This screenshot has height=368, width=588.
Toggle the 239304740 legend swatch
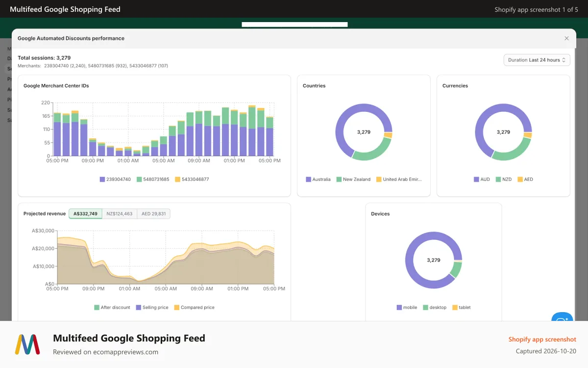click(x=102, y=180)
